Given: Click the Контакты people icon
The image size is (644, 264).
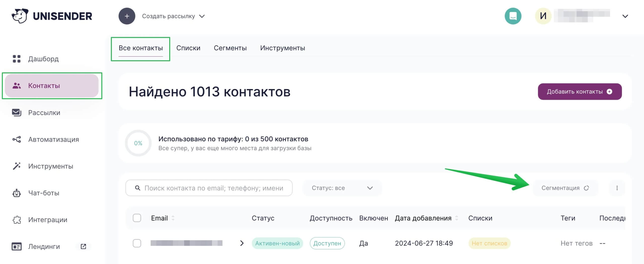Looking at the screenshot, I should tap(17, 86).
